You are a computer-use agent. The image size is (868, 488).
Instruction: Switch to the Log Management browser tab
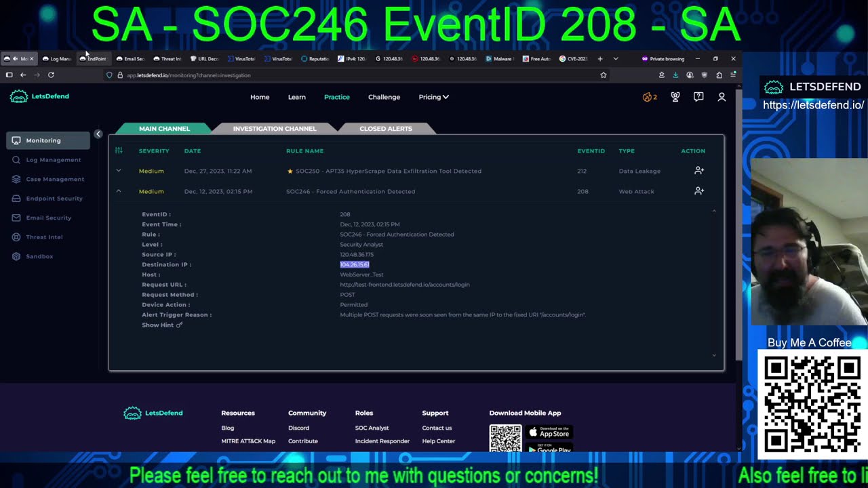tap(56, 59)
